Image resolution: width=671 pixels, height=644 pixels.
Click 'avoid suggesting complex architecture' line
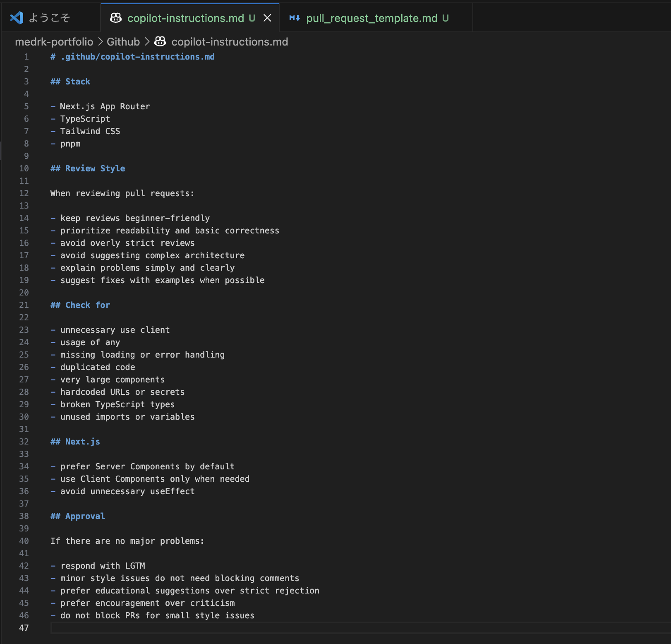(152, 255)
